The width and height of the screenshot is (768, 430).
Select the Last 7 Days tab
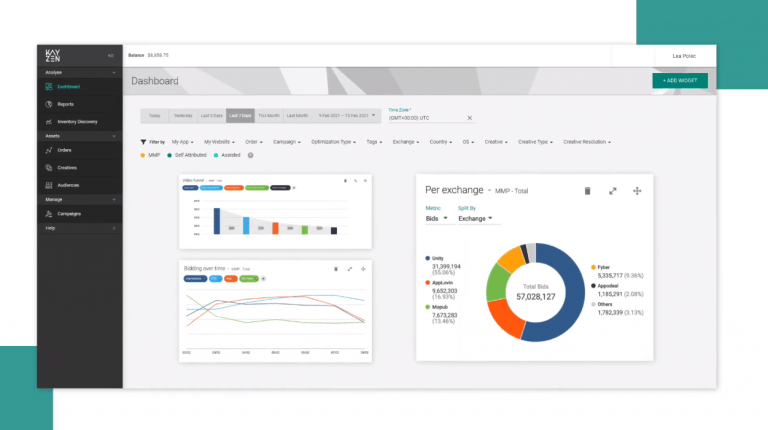(x=240, y=115)
